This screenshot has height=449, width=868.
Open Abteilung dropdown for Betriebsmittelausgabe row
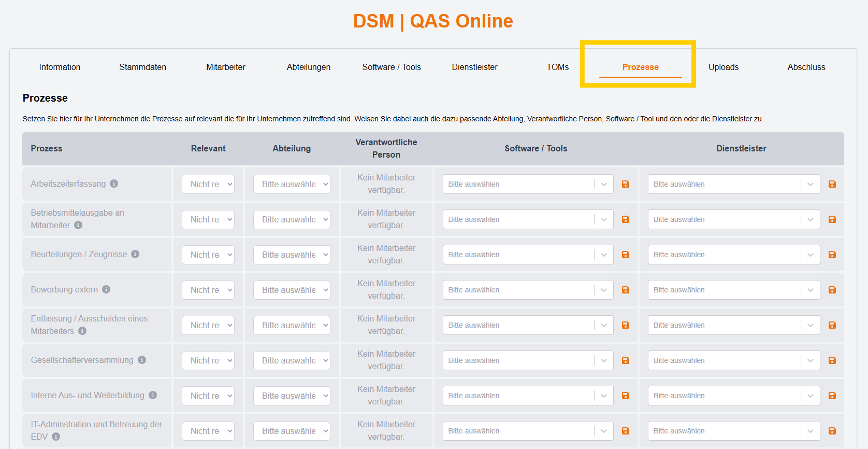[292, 219]
